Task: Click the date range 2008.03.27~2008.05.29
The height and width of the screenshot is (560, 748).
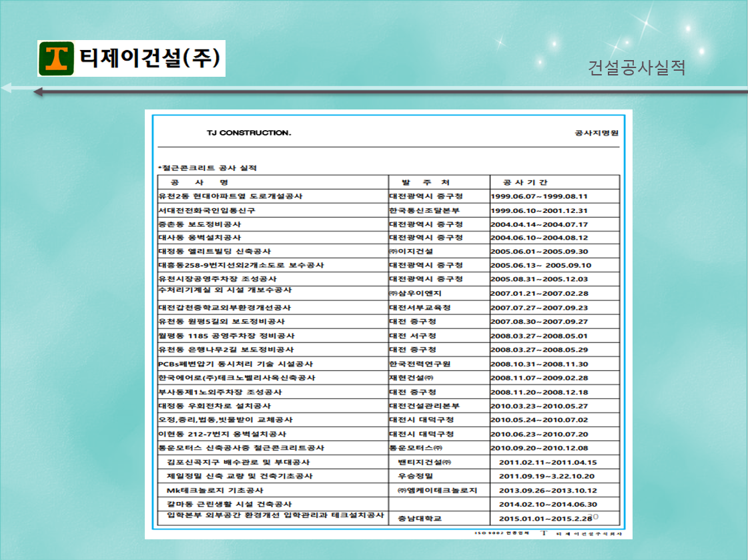Action: pyautogui.click(x=539, y=350)
